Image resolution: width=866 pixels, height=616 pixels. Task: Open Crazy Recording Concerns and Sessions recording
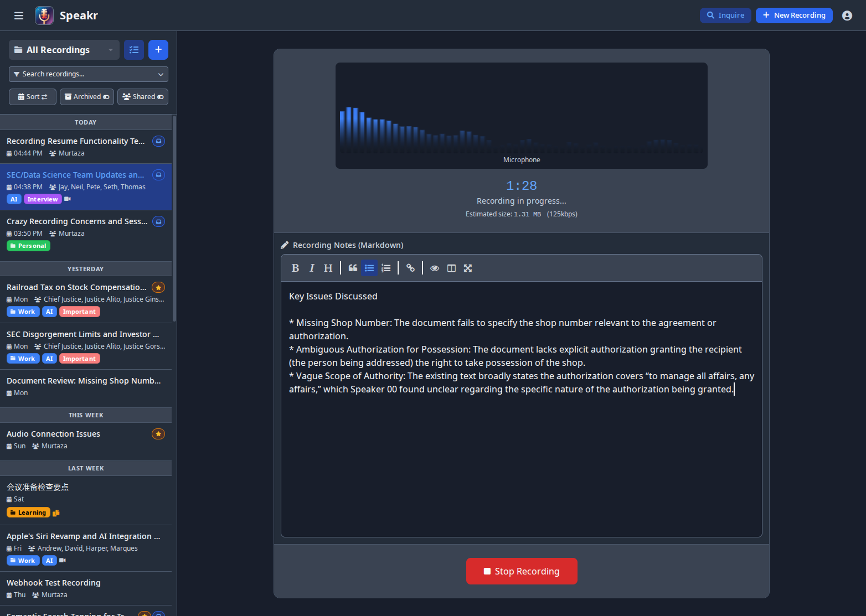click(86, 234)
